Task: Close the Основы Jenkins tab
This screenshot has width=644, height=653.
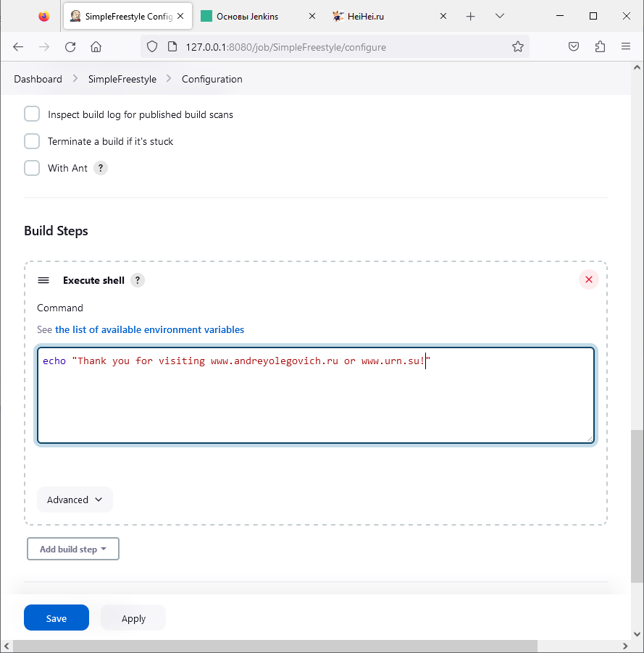Action: [311, 16]
